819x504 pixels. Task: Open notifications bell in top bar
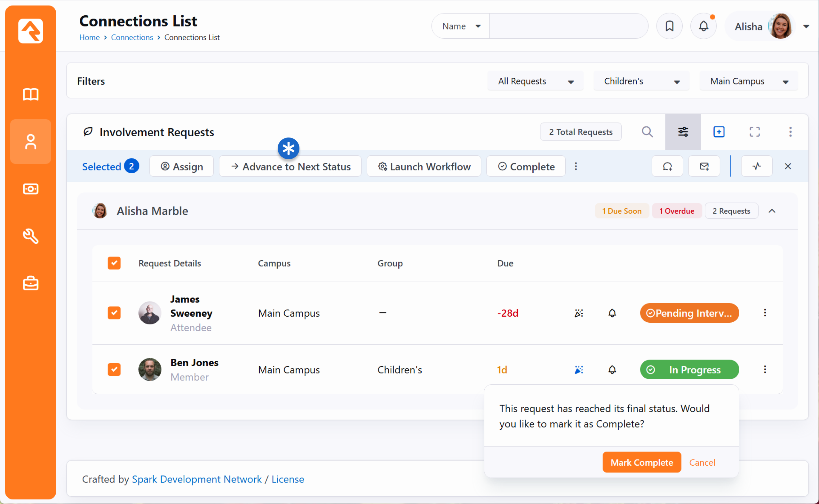(703, 26)
